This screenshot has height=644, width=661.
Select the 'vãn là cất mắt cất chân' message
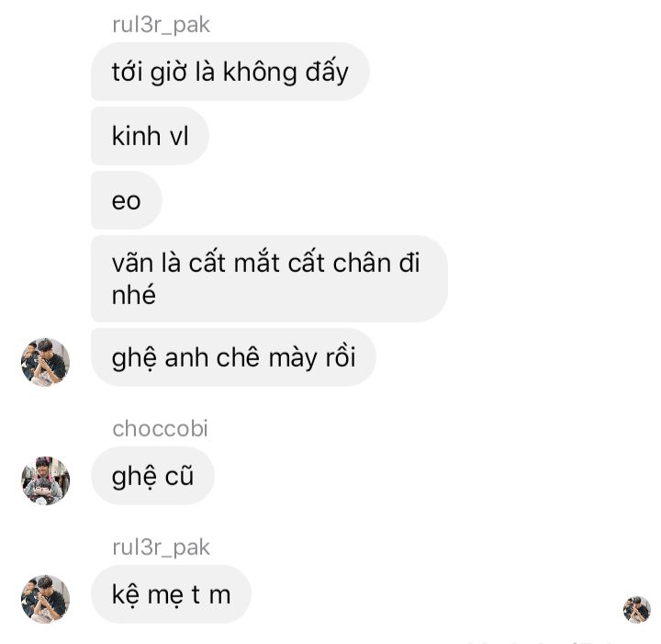269,278
